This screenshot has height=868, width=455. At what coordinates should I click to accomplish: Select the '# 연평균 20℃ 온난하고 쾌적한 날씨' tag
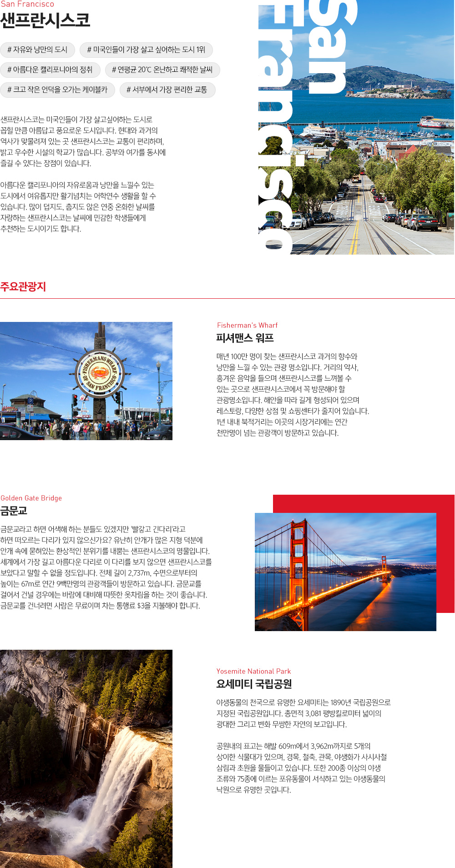[162, 70]
